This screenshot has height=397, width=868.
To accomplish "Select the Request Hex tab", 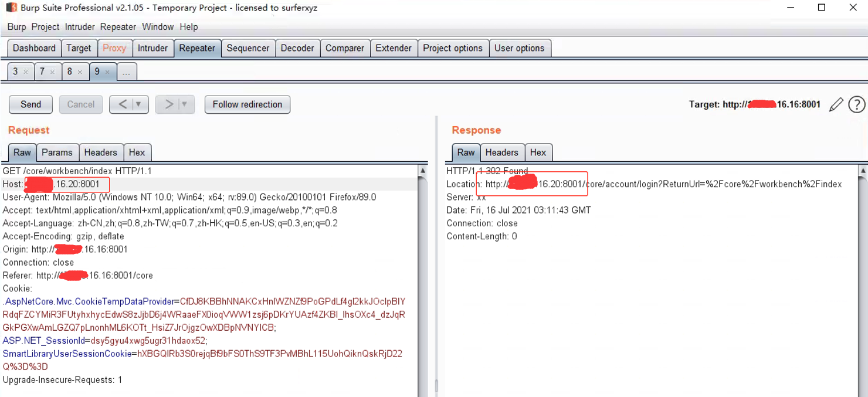I will pyautogui.click(x=137, y=152).
